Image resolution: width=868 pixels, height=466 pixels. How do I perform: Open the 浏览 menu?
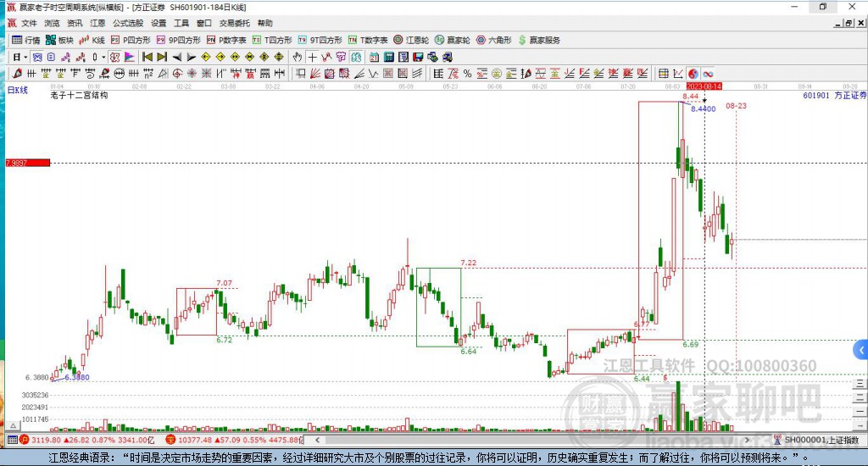click(x=52, y=23)
